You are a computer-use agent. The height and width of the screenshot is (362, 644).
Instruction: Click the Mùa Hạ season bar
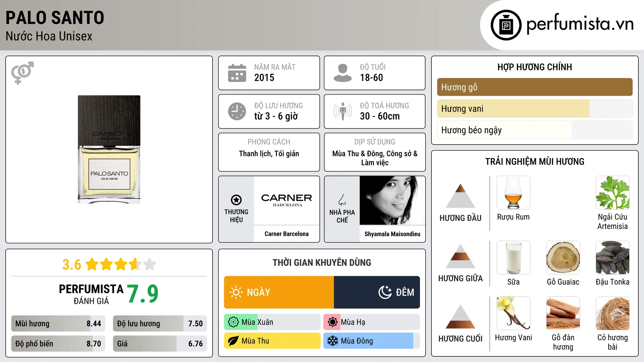coord(372,322)
